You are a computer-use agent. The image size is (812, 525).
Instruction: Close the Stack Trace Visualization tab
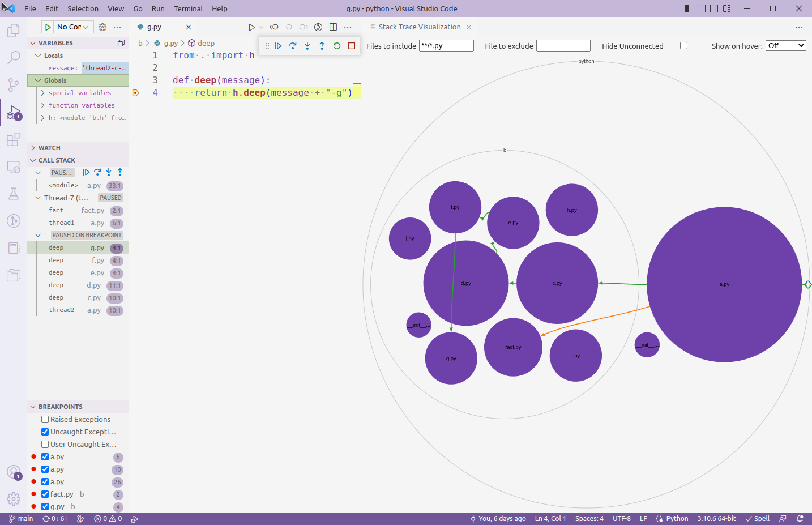point(469,27)
